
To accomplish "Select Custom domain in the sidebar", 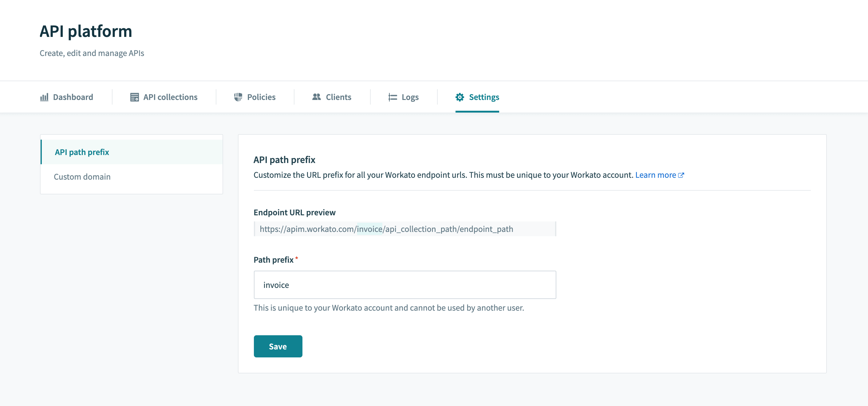I will click(82, 176).
